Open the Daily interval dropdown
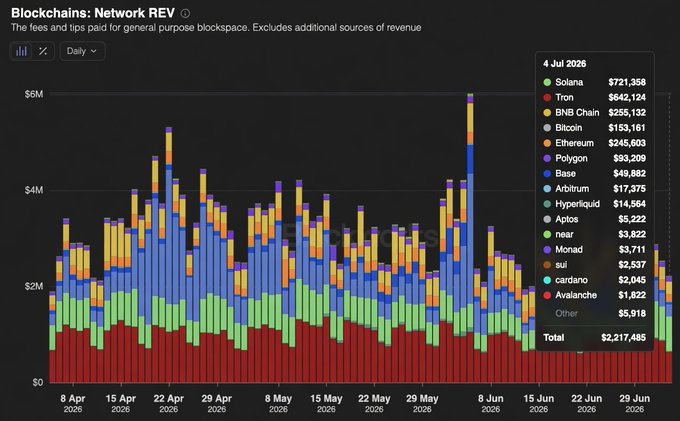Image resolution: width=680 pixels, height=421 pixels. pyautogui.click(x=82, y=51)
